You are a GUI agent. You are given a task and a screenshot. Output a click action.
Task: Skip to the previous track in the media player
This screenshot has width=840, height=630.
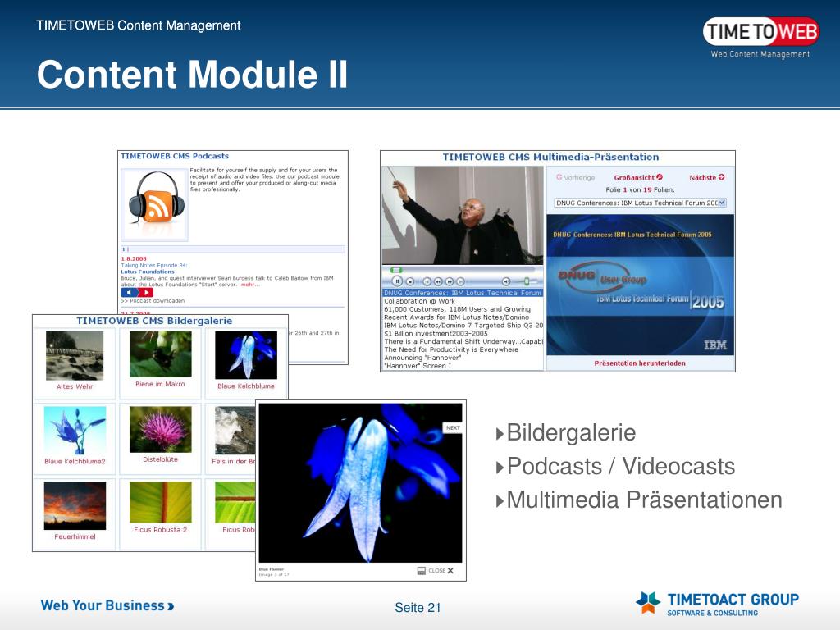[427, 281]
